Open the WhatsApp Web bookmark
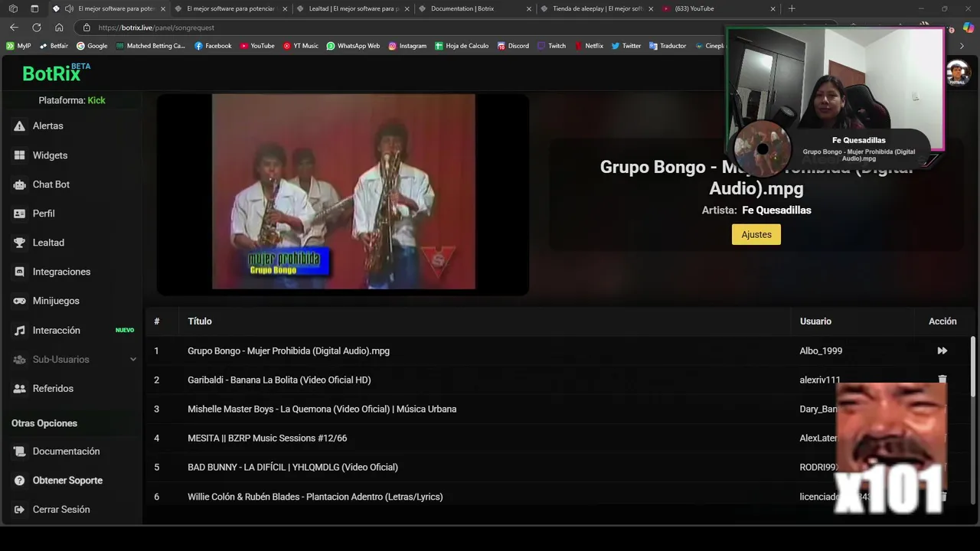The height and width of the screenshot is (551, 980). (353, 46)
